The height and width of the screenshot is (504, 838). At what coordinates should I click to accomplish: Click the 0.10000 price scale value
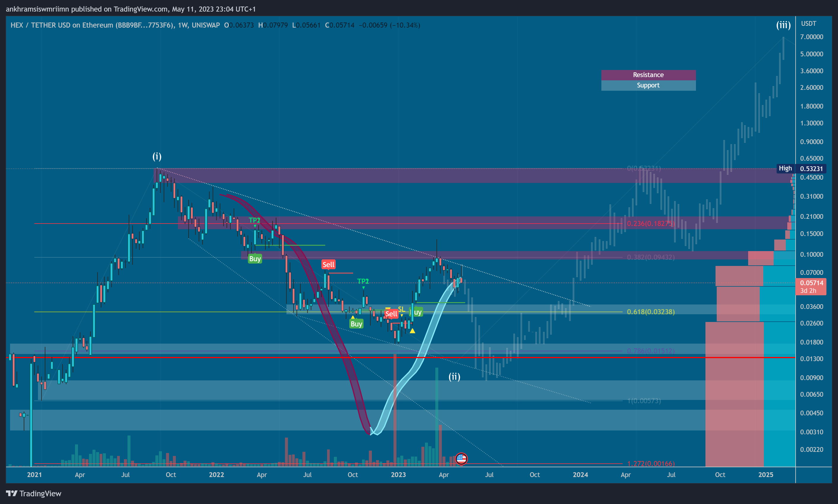pos(812,254)
